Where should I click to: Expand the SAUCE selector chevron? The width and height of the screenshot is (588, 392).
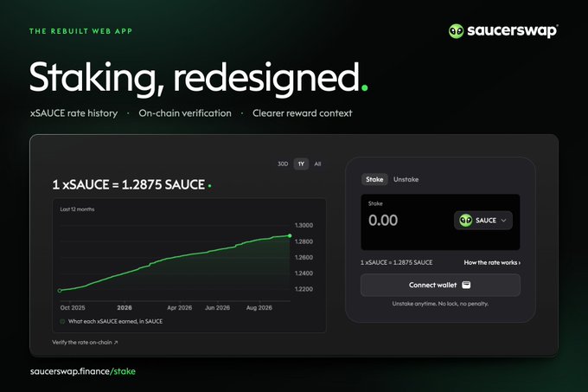click(503, 220)
